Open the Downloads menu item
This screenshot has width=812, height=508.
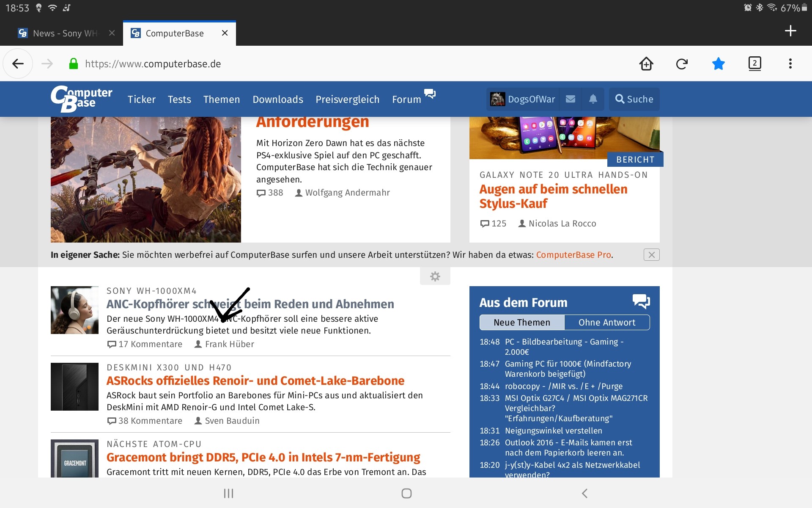(277, 99)
